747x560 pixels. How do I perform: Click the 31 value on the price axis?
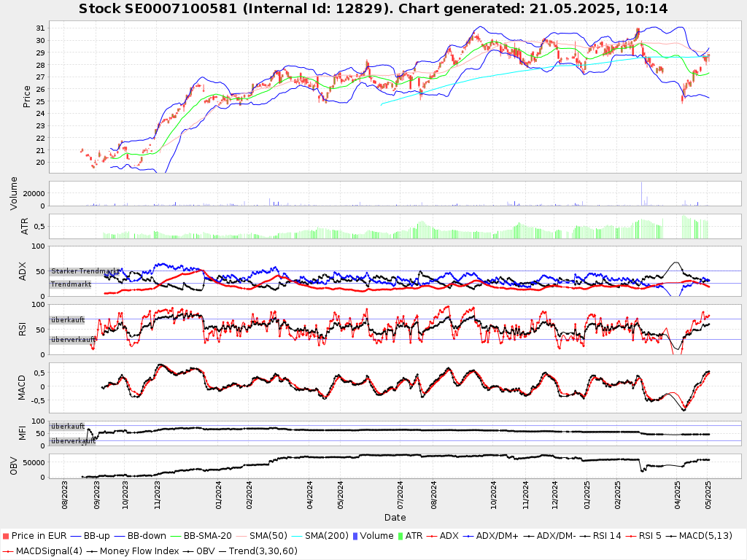pyautogui.click(x=40, y=28)
